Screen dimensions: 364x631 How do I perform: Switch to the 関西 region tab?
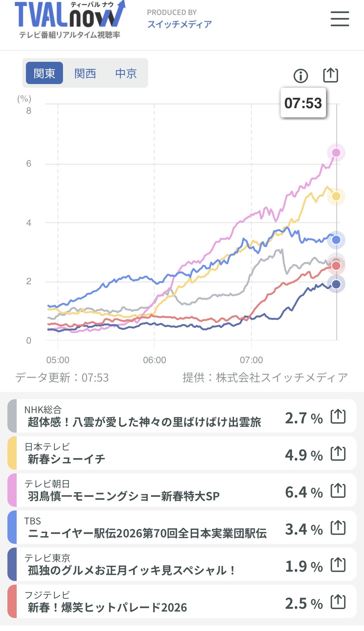click(85, 73)
